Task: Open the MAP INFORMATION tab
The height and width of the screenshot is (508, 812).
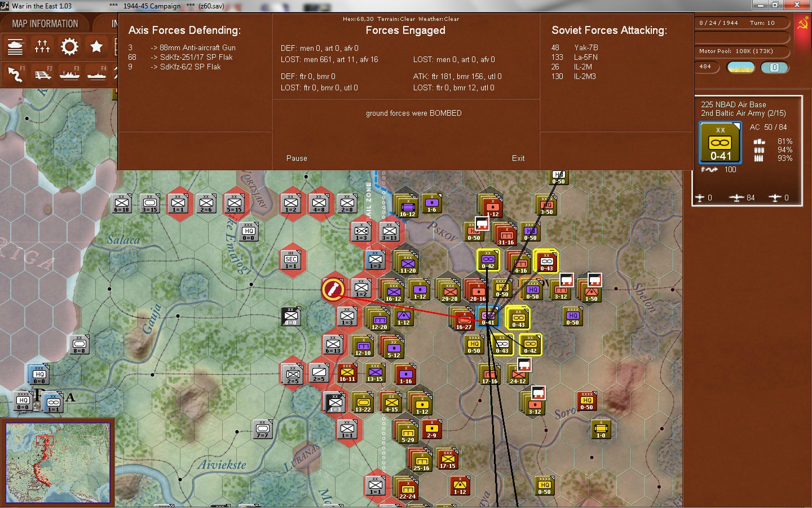Action: click(x=45, y=24)
